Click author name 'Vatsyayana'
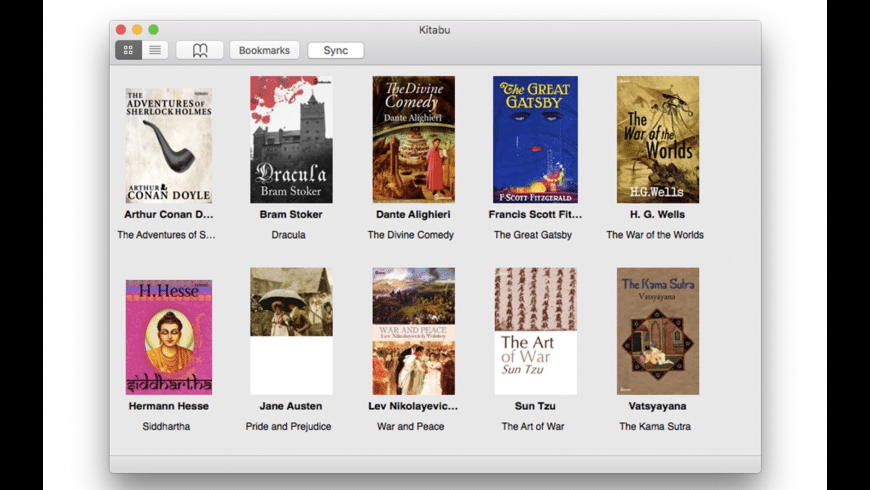 [x=657, y=406]
